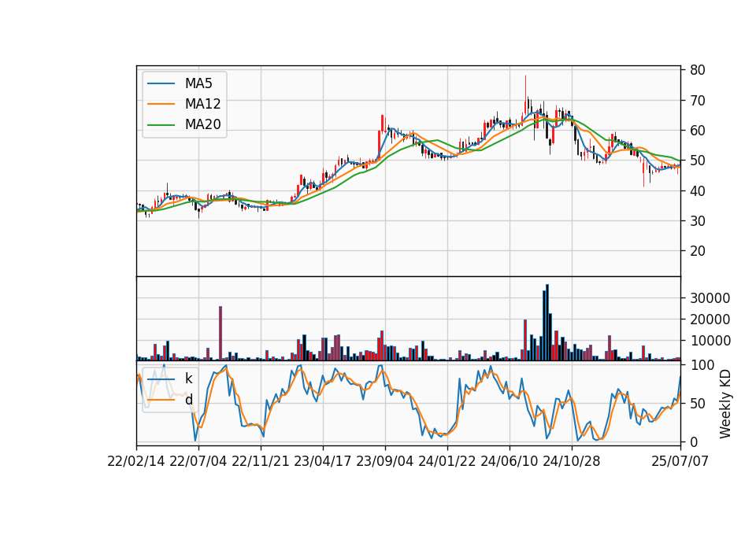
Task: Click the tallest black volume bar
Action: click(547, 323)
